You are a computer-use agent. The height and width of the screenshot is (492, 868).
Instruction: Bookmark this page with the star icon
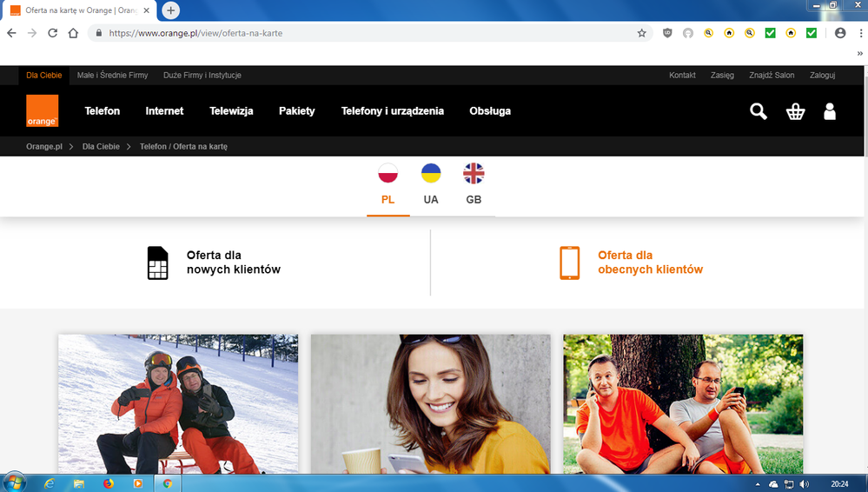(x=641, y=33)
